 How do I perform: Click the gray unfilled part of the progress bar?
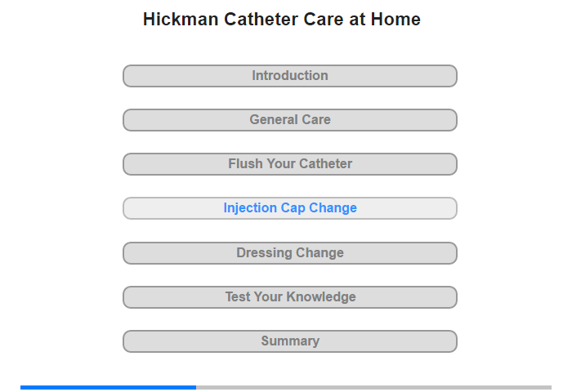point(374,387)
